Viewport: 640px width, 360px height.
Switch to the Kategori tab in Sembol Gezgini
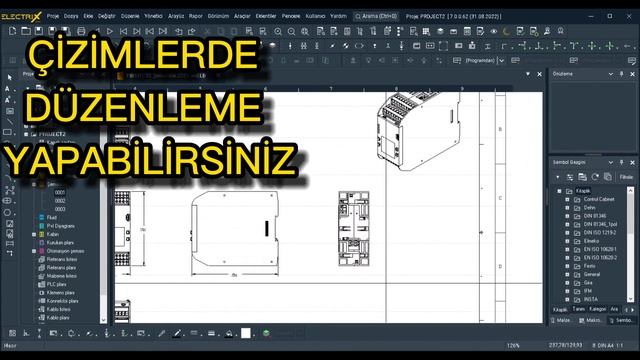coord(598,309)
